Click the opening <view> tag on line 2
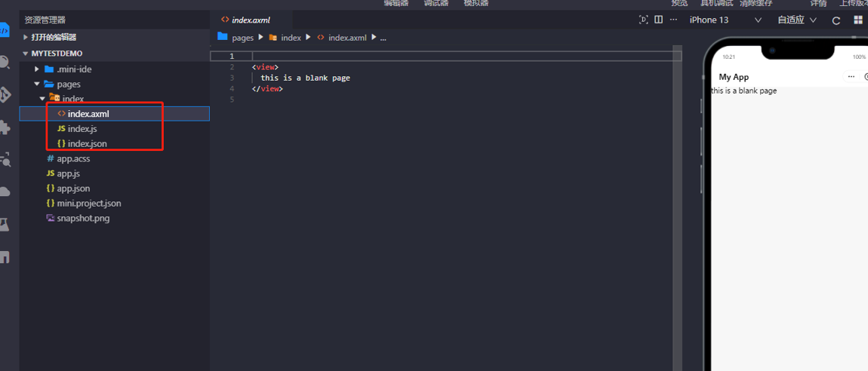868x371 pixels. coord(265,67)
